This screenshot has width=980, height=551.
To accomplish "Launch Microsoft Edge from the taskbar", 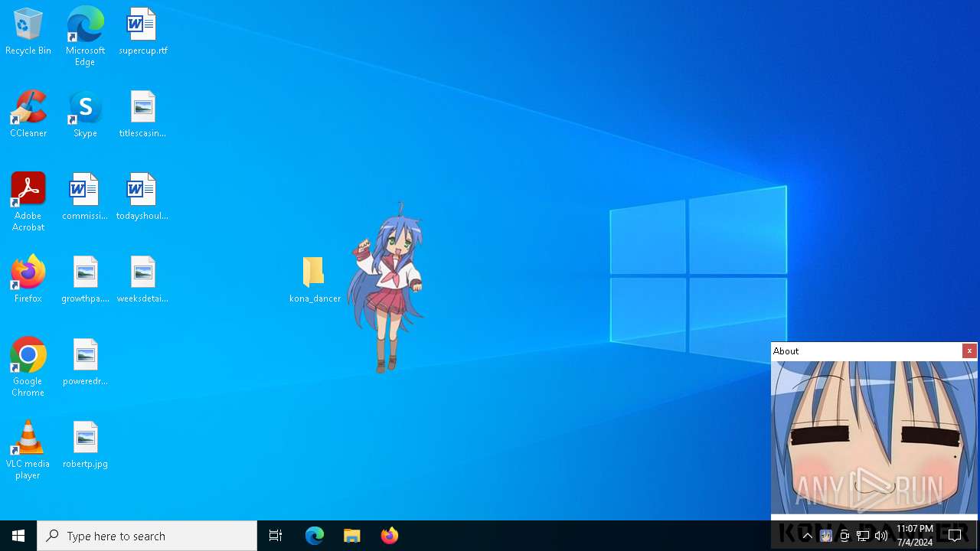I will click(315, 536).
